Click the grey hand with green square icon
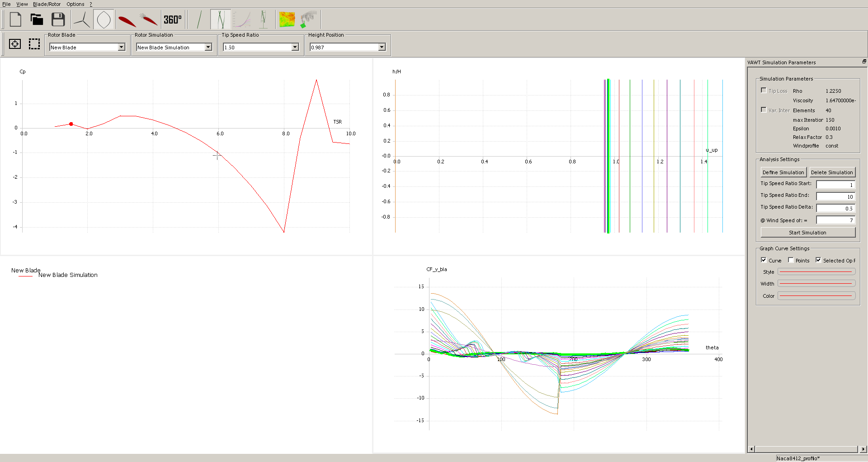 coord(309,19)
